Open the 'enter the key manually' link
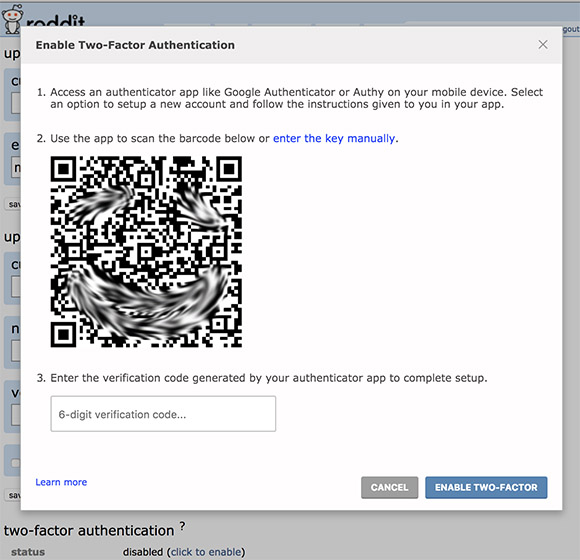Viewport: 580px width, 560px height. pyautogui.click(x=334, y=138)
